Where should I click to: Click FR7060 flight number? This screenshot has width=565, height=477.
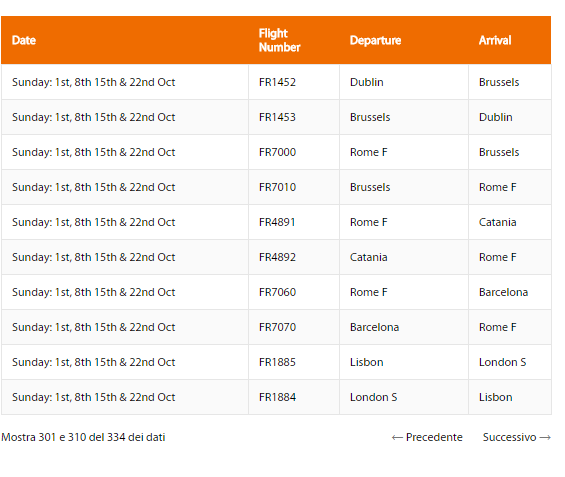pos(277,292)
